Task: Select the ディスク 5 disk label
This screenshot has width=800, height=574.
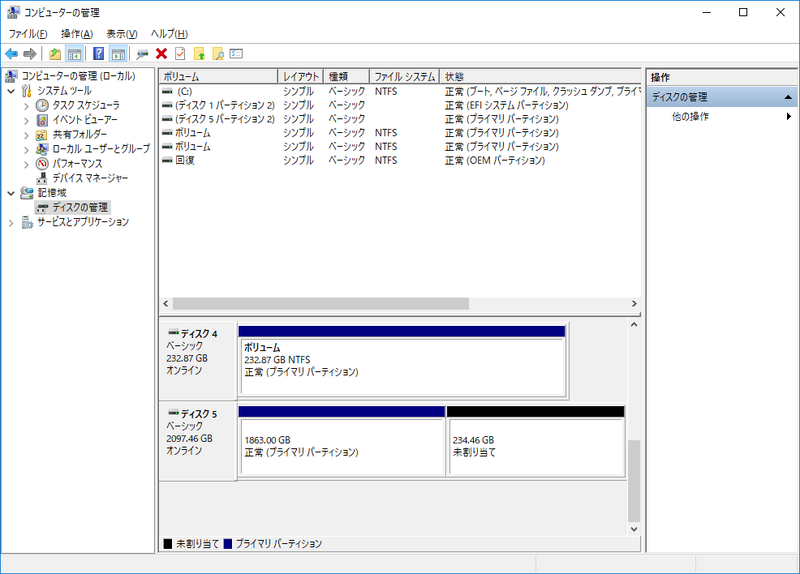Action: tap(197, 441)
